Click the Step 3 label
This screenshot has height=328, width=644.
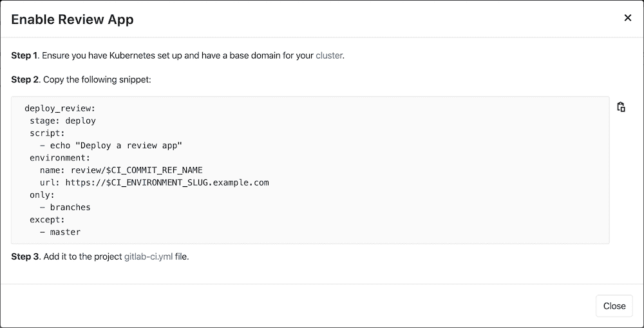(x=25, y=256)
